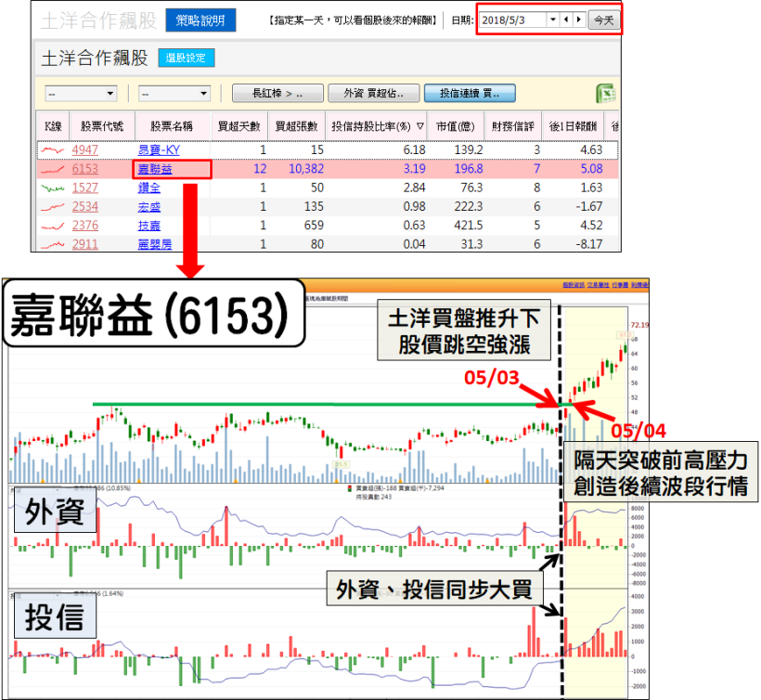The width and height of the screenshot is (761, 700).
Task: Select the -8.17 後1日報酬 cell
Action: 588,244
